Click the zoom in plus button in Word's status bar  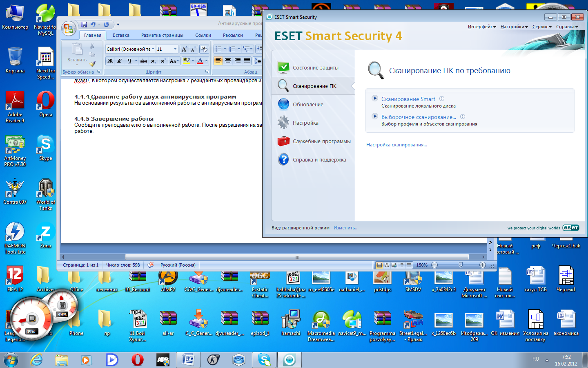point(482,265)
